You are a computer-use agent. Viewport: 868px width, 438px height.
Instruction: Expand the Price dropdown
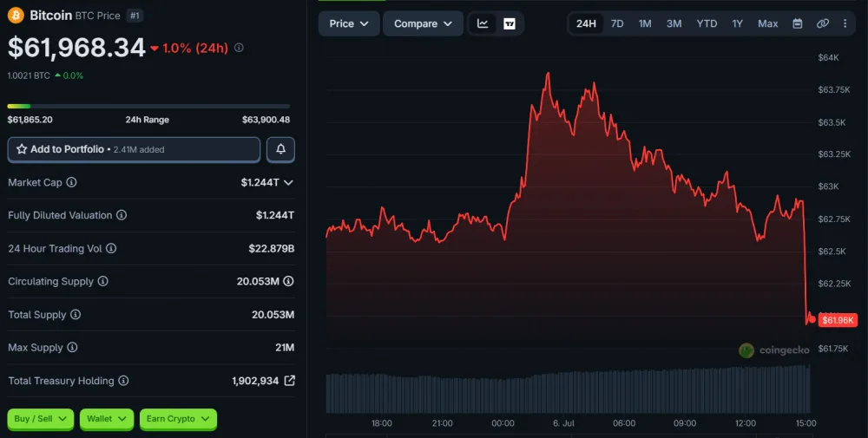(x=349, y=23)
